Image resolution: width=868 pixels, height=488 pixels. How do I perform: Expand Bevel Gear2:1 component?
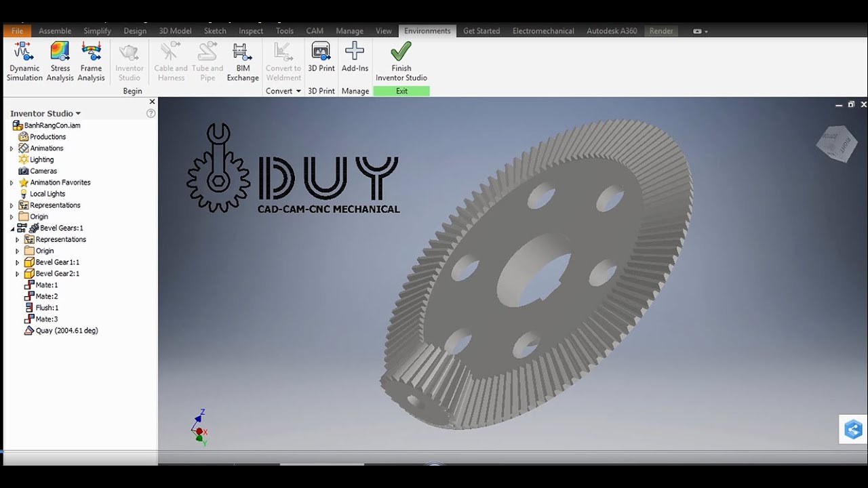pyautogui.click(x=18, y=274)
